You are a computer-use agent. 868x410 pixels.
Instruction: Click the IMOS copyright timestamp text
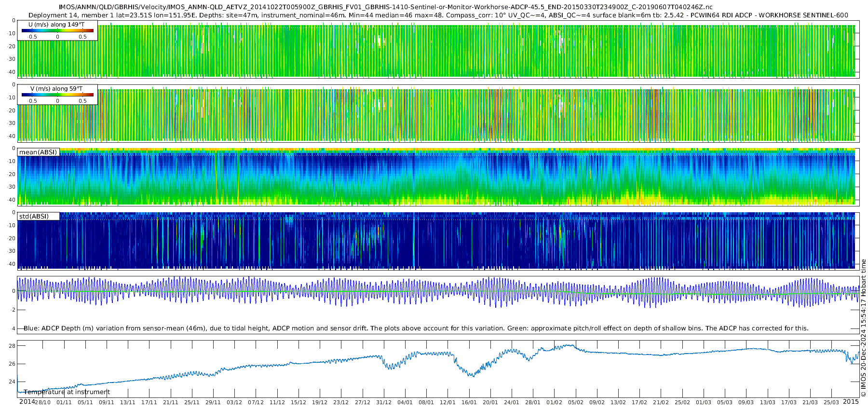[x=864, y=328]
